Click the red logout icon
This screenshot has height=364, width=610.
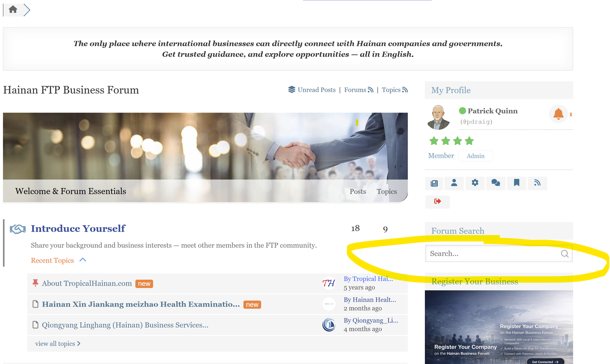click(437, 202)
